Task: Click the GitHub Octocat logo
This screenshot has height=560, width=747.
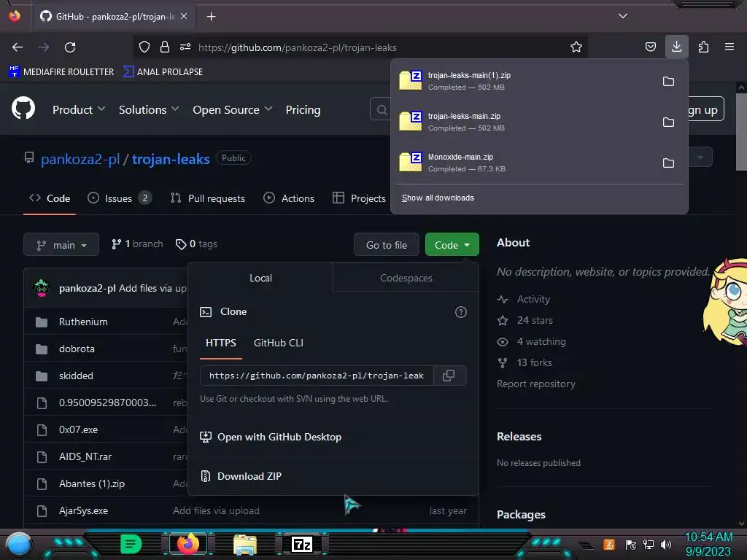Action: click(23, 108)
